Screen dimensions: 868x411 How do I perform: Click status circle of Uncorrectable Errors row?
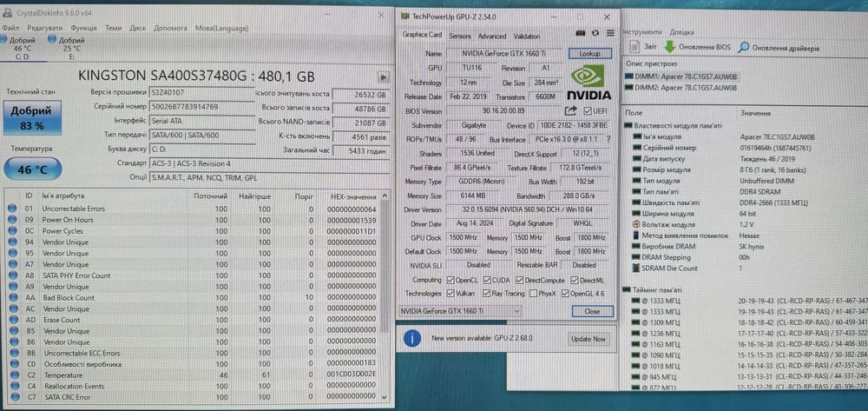12,209
